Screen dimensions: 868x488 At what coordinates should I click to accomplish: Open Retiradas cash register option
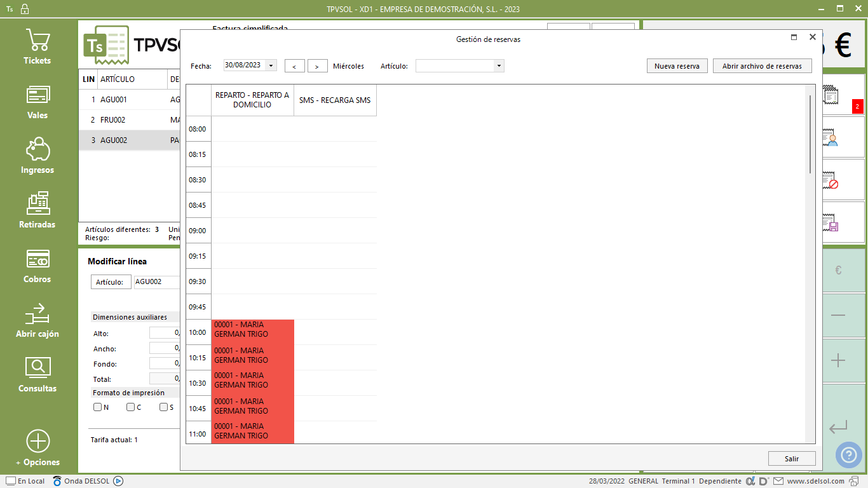tap(37, 210)
